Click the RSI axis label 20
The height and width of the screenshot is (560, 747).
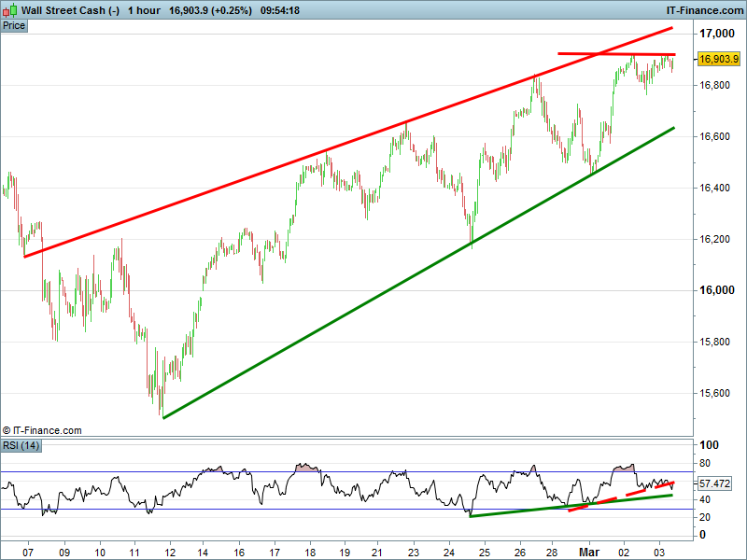(x=705, y=517)
